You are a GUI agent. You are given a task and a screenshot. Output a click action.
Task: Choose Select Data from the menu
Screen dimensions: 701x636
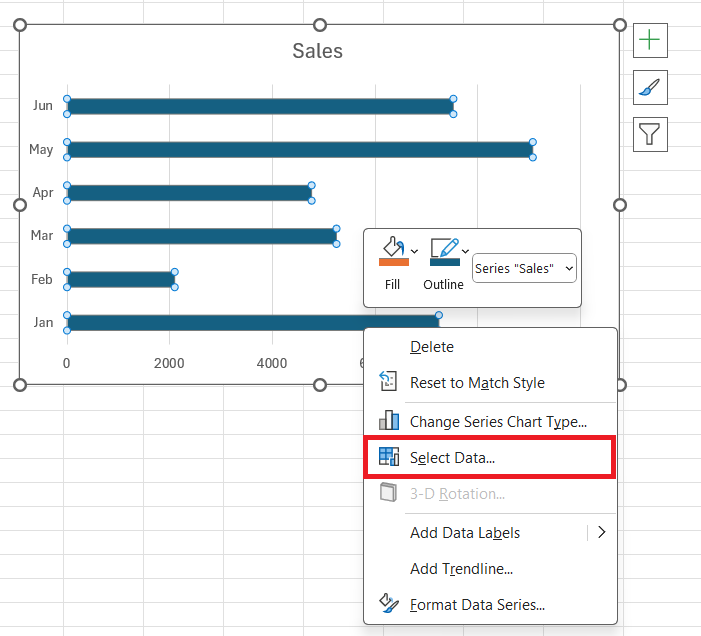point(490,458)
